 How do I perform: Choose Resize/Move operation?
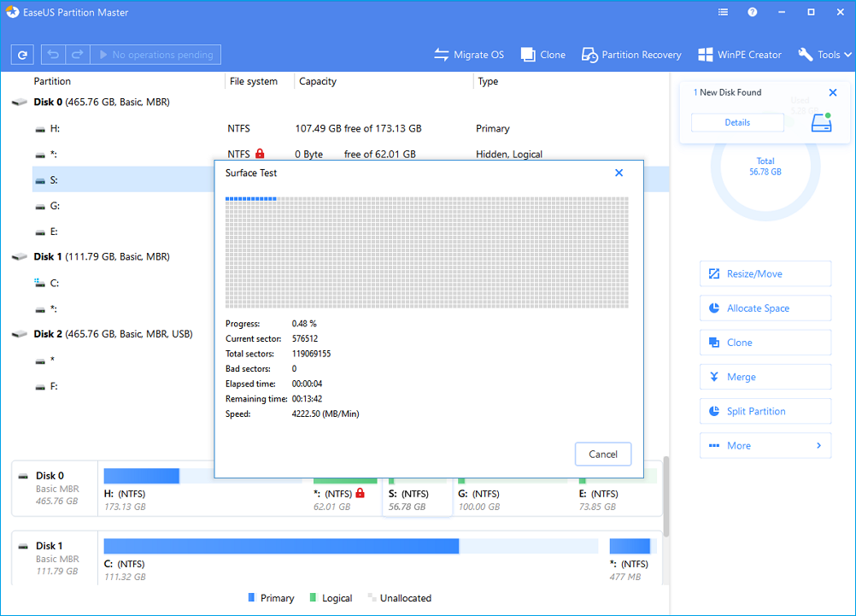click(765, 273)
